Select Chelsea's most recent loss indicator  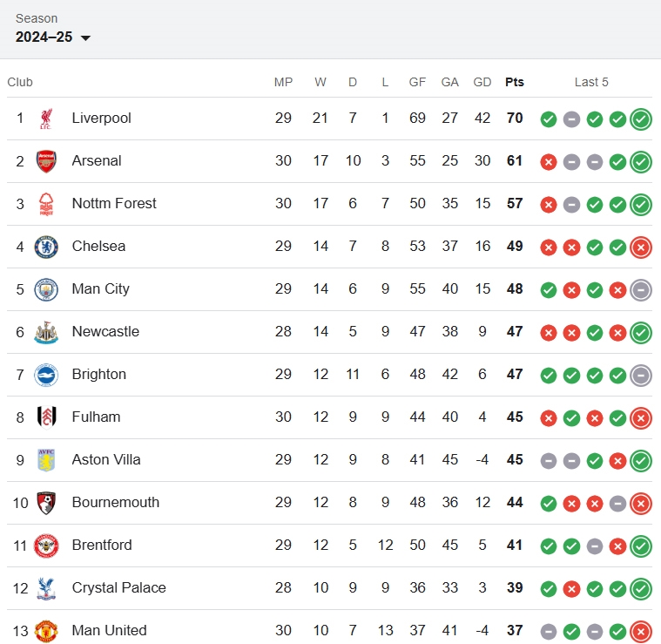point(641,247)
